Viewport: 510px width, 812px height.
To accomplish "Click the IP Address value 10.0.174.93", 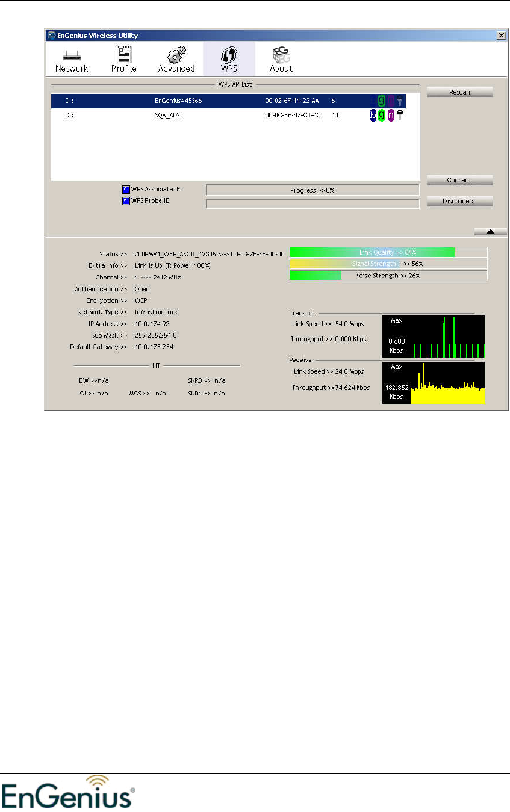I will point(151,324).
